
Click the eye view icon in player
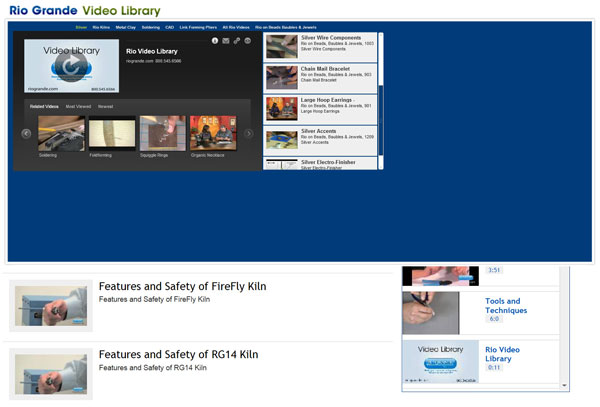pos(248,41)
